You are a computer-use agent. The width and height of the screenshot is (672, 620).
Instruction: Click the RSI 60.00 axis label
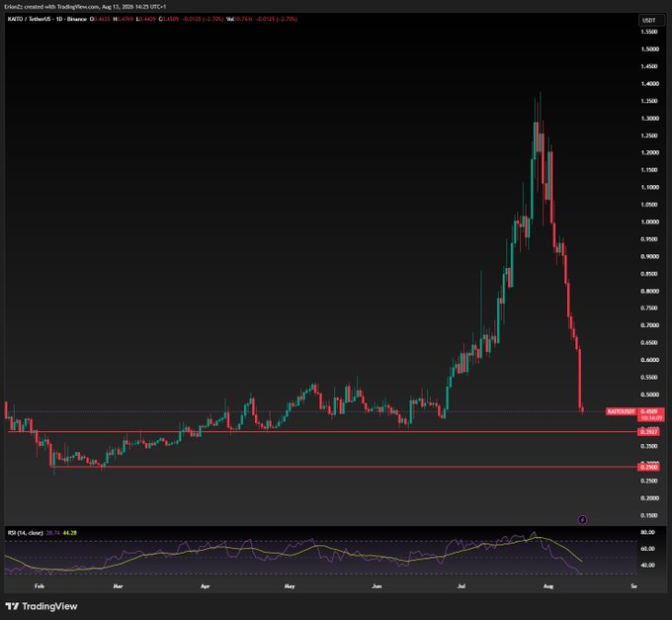coord(647,549)
